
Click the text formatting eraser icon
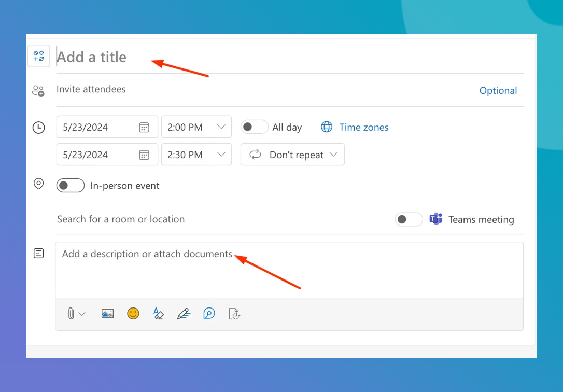[158, 314]
